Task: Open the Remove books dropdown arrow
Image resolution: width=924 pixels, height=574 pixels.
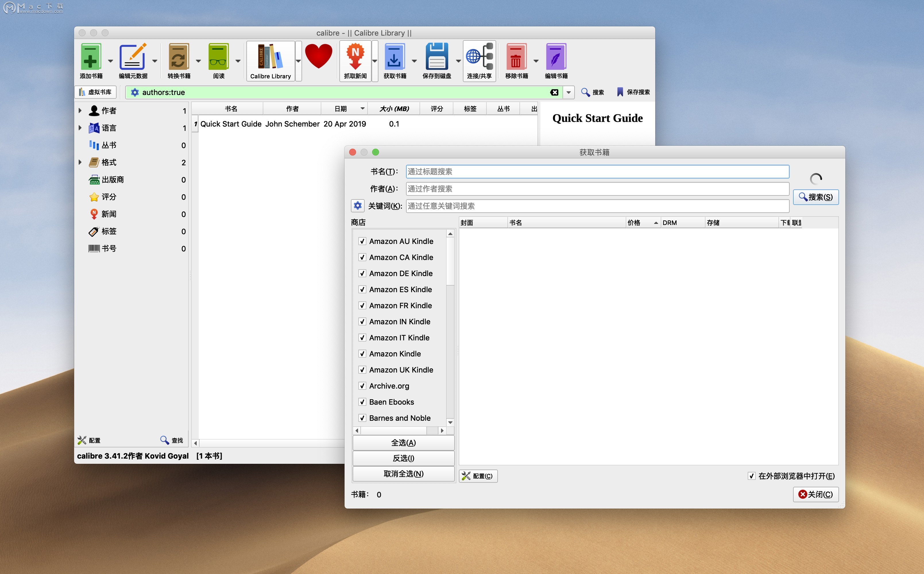Action: 536,61
